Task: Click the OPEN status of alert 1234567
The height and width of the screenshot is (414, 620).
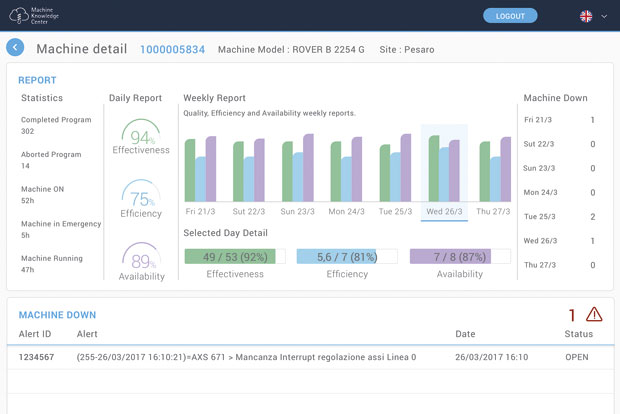Action: (577, 357)
